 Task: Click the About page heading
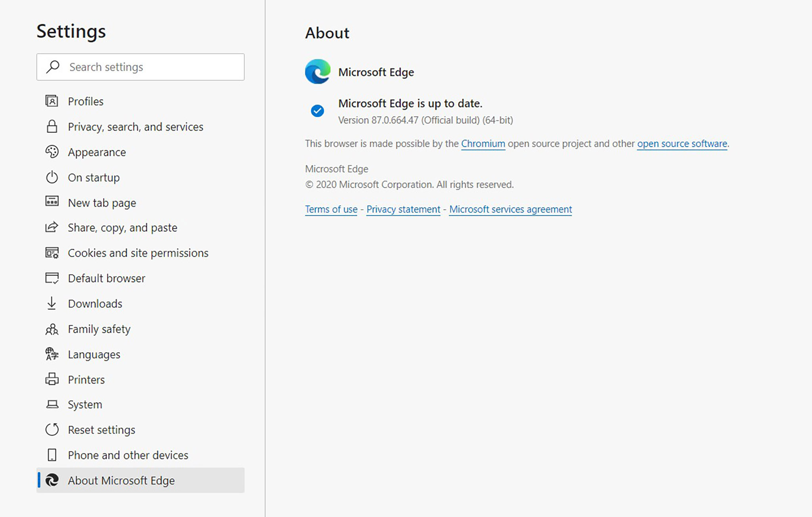(x=327, y=33)
